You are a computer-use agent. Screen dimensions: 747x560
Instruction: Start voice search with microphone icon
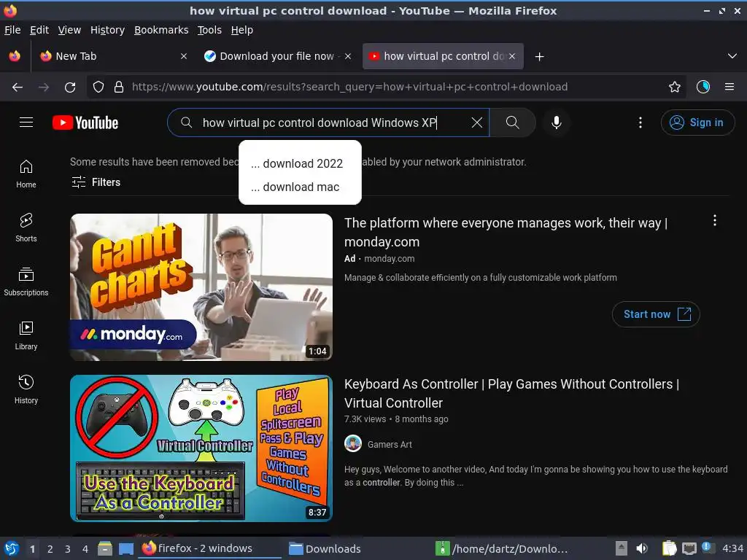556,122
